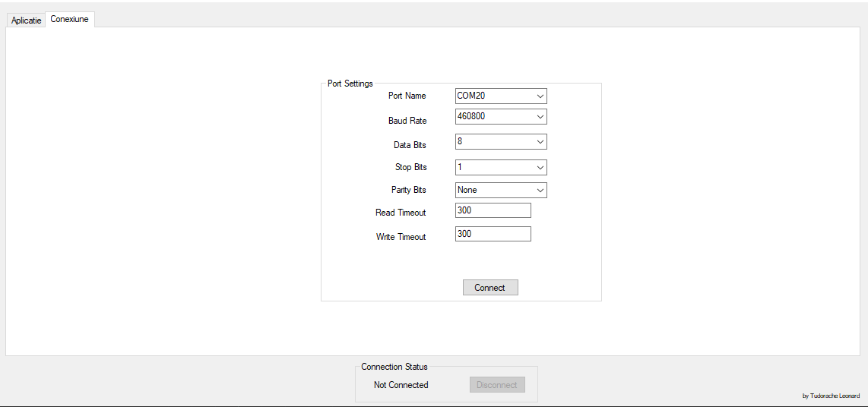Click the Read Timeout label

click(x=401, y=213)
